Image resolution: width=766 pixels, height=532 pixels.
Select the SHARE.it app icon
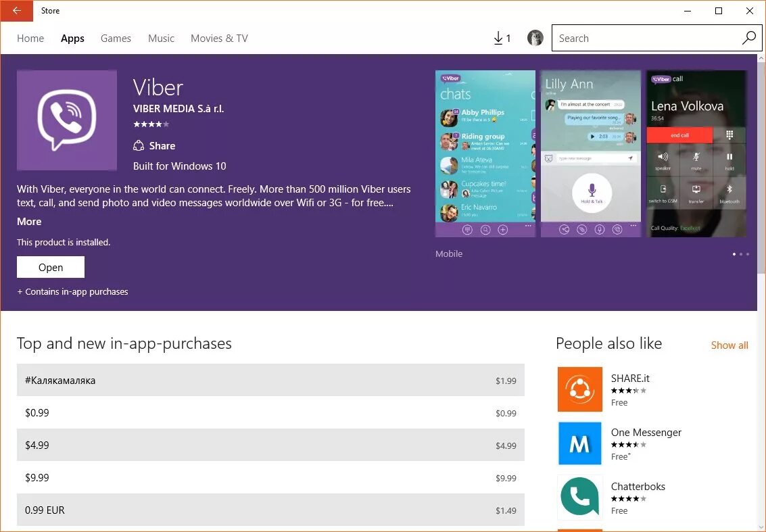pyautogui.click(x=579, y=389)
